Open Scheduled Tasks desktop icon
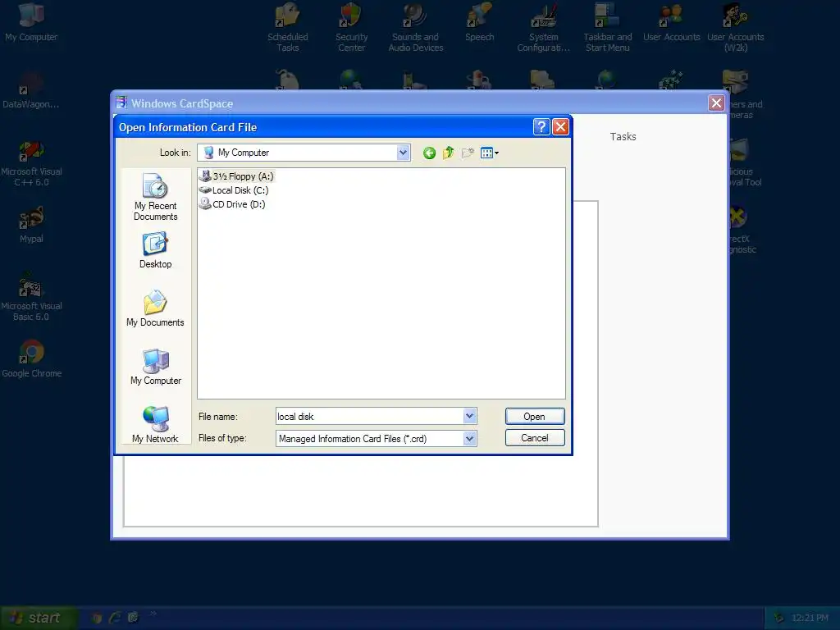The height and width of the screenshot is (630, 840). (x=288, y=28)
